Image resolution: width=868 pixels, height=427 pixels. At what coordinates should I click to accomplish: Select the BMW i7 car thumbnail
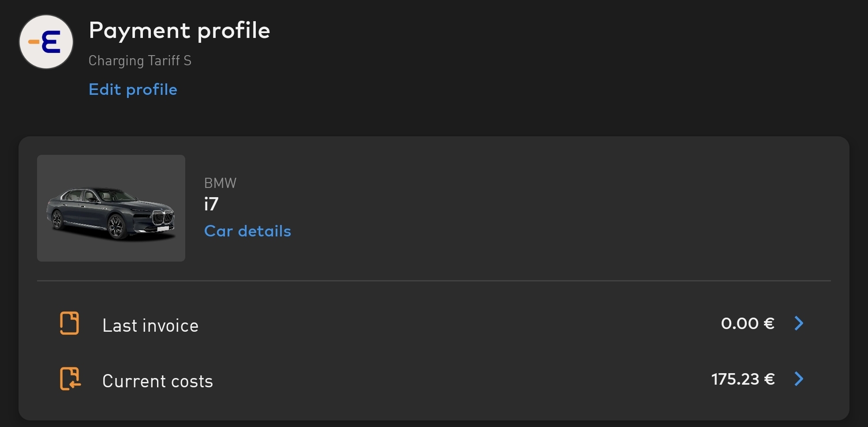tap(111, 208)
